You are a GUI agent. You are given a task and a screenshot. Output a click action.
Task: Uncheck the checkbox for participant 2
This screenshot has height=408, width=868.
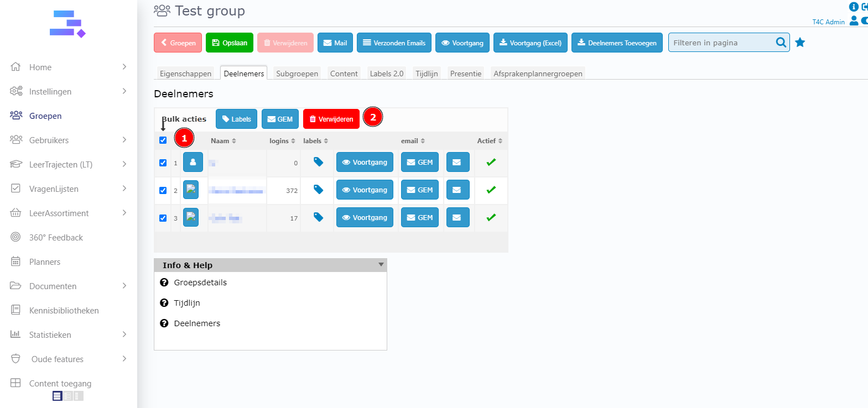coord(163,191)
